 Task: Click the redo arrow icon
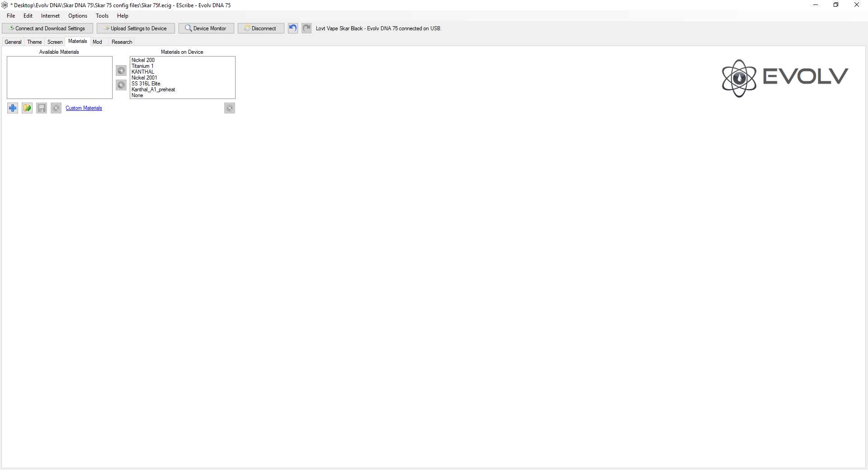tap(307, 28)
